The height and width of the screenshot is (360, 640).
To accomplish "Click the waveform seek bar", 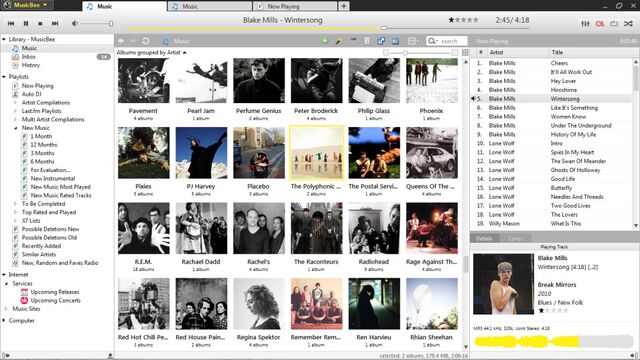I will [553, 342].
